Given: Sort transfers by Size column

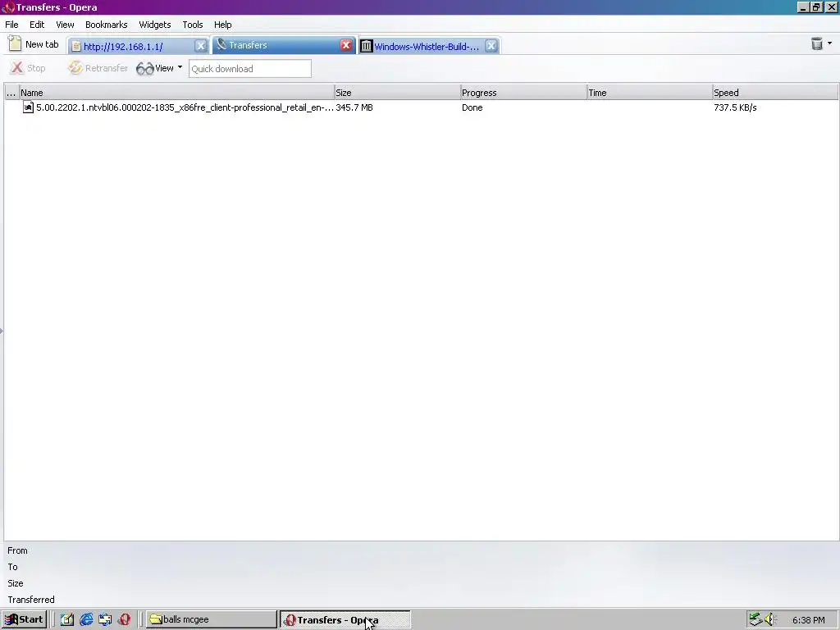Looking at the screenshot, I should pyautogui.click(x=398, y=93).
